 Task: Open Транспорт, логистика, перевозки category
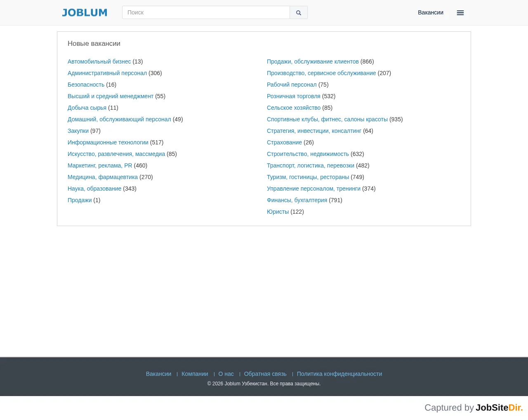[x=311, y=165]
